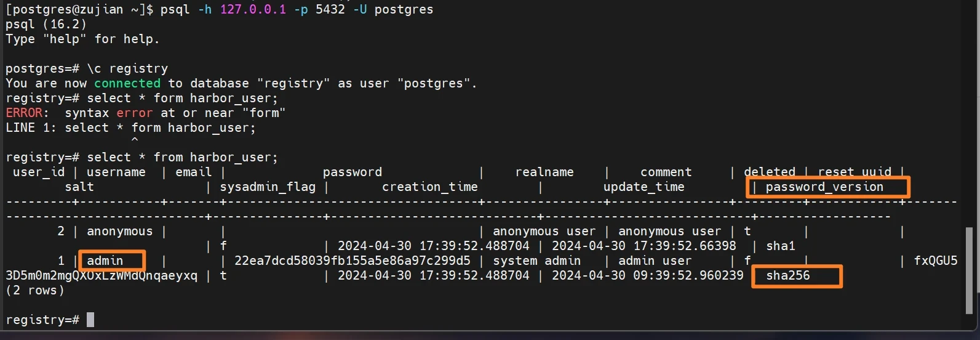Click the creation_time column header

pyautogui.click(x=429, y=187)
